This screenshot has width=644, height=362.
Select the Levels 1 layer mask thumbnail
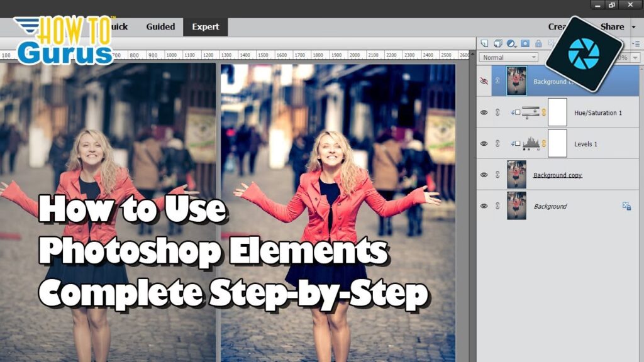(x=557, y=143)
